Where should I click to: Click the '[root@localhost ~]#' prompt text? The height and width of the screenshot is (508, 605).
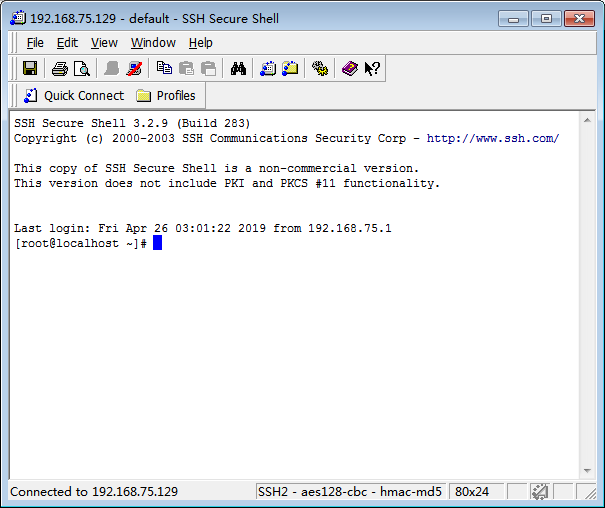(x=81, y=243)
